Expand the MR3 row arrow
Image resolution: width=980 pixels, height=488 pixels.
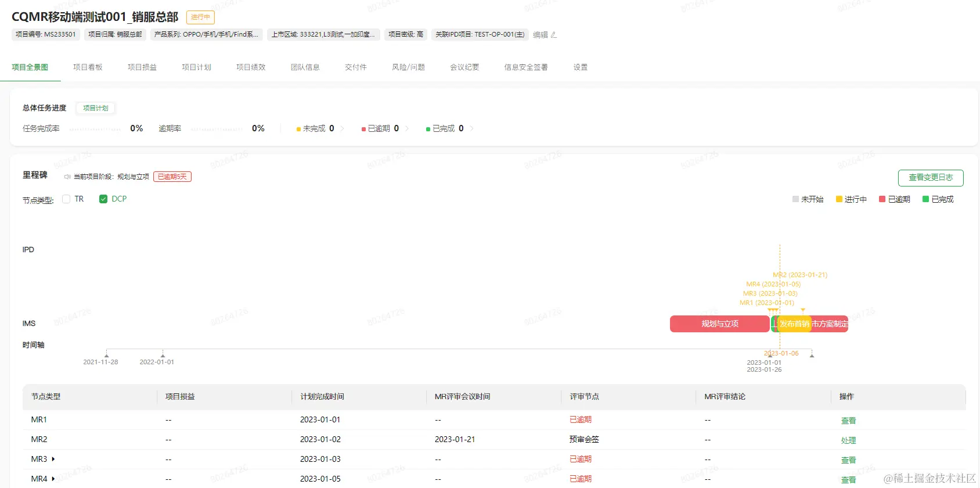[53, 459]
